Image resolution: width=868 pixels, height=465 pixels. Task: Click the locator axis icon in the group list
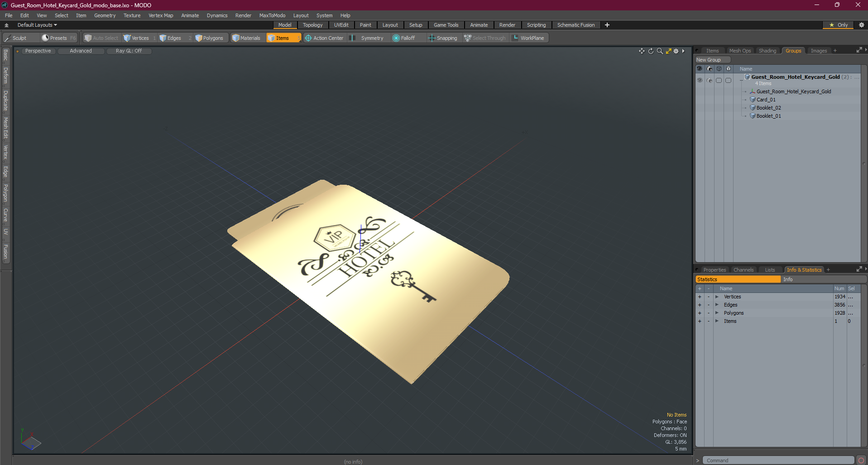pyautogui.click(x=753, y=91)
